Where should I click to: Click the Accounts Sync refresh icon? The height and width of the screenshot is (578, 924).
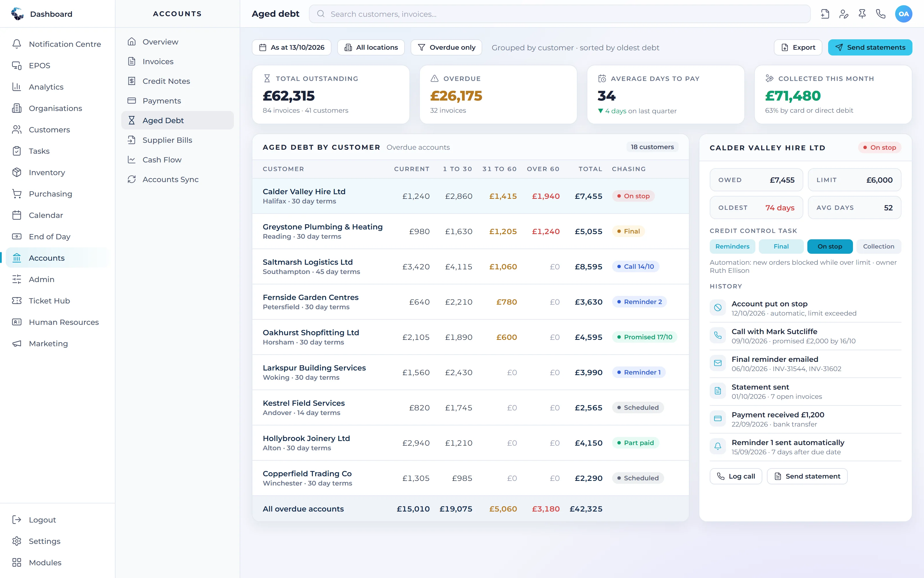[x=132, y=179]
